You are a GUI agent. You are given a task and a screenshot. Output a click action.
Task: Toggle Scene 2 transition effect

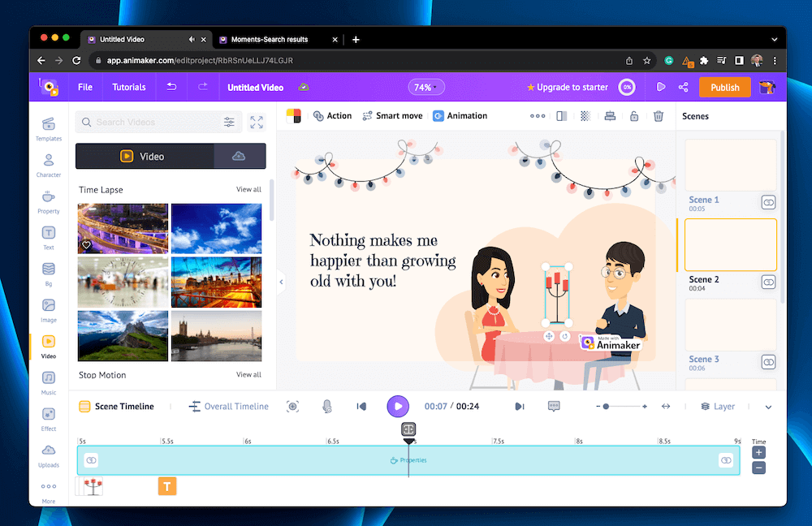coord(768,282)
